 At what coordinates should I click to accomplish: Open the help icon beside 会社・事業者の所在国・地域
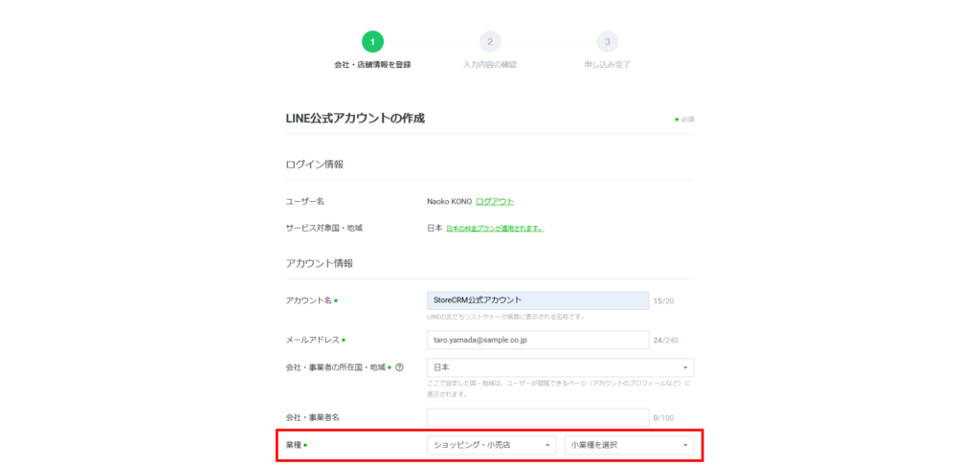pyautogui.click(x=399, y=367)
